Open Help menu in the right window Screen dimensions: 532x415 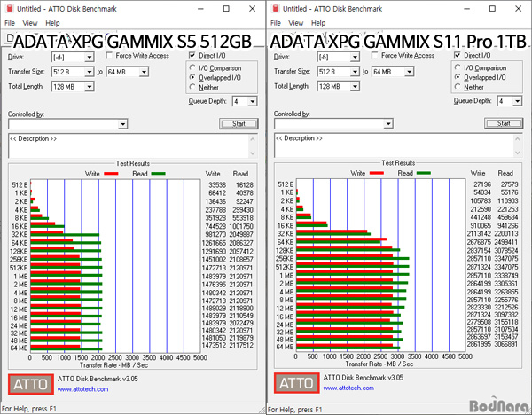click(x=318, y=23)
